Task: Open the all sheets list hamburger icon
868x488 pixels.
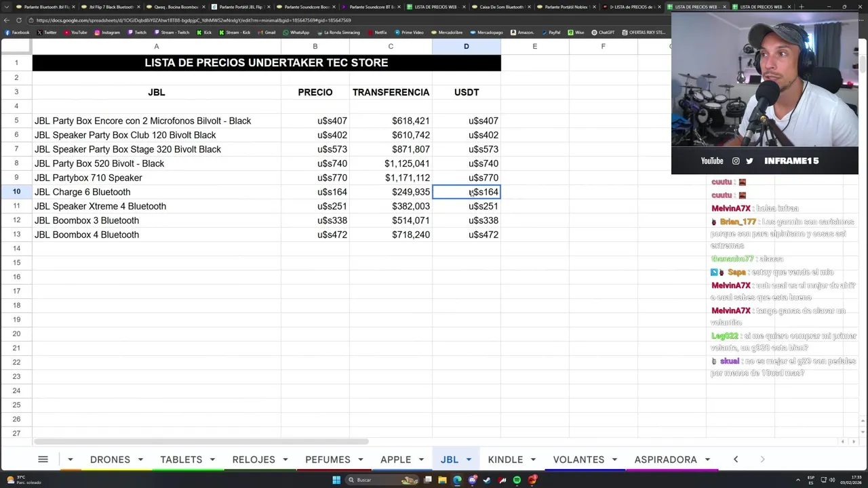Action: 43,460
